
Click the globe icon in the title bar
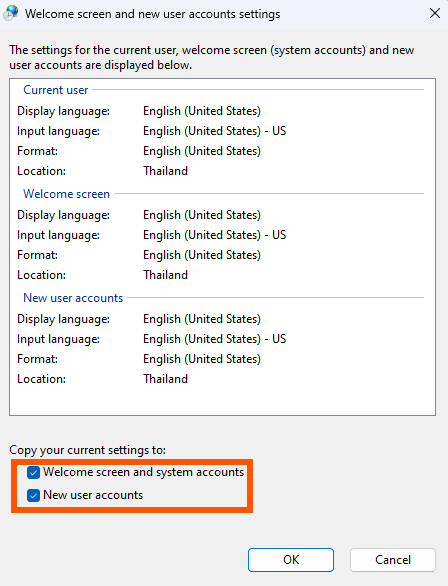(x=10, y=13)
